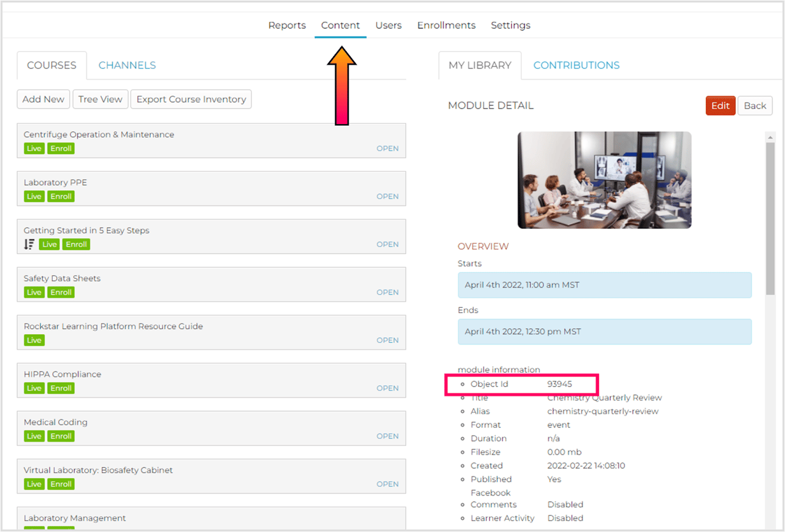Click the sort icon in Getting Started course
The height and width of the screenshot is (532, 785).
click(x=29, y=244)
